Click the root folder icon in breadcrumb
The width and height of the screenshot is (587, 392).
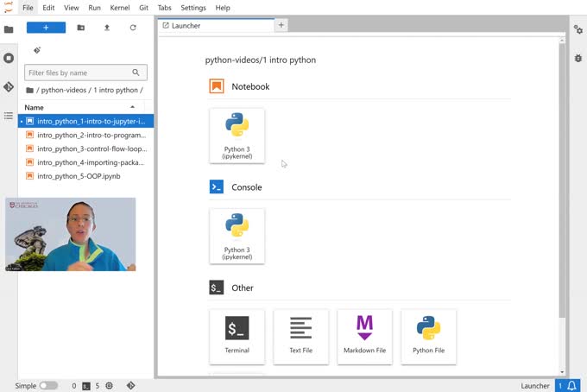coord(30,90)
